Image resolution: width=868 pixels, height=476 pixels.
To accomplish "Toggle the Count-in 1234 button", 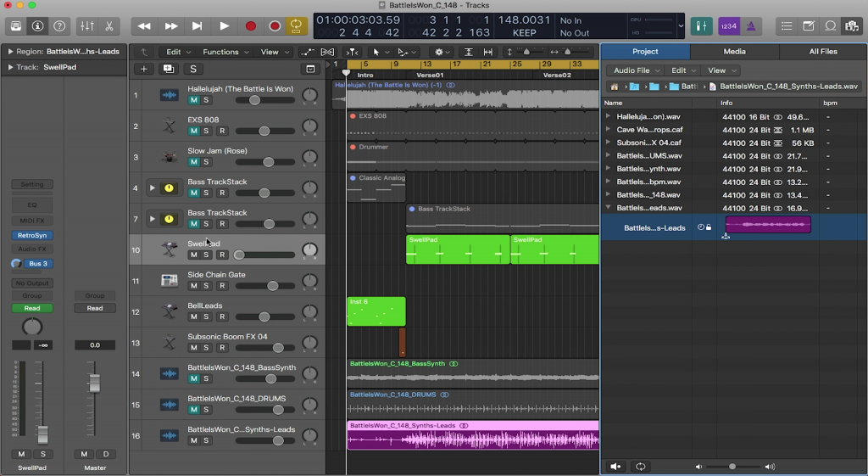I will click(728, 26).
